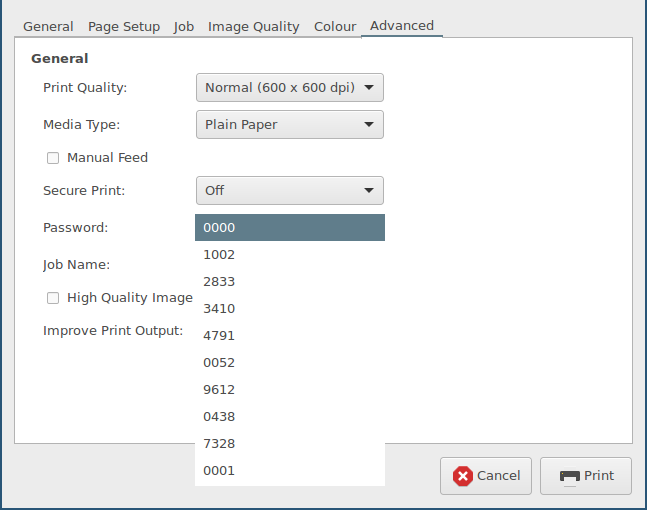This screenshot has height=510, width=647.
Task: Choose password option 2833
Action: [290, 281]
